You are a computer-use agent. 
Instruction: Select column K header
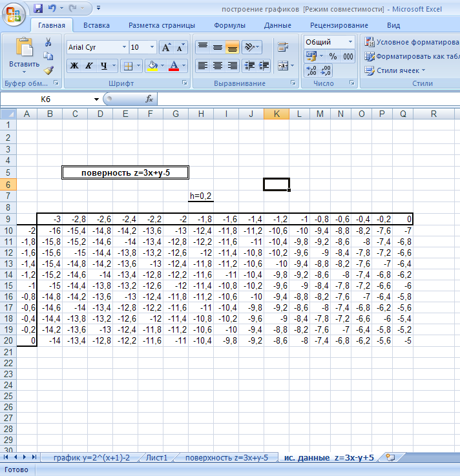277,114
